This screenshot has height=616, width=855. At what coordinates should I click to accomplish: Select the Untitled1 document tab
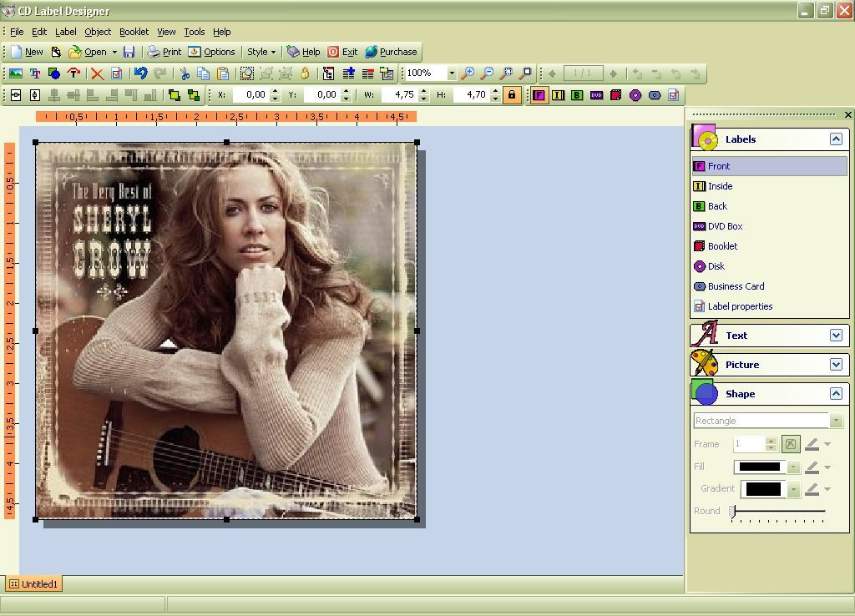tap(33, 584)
